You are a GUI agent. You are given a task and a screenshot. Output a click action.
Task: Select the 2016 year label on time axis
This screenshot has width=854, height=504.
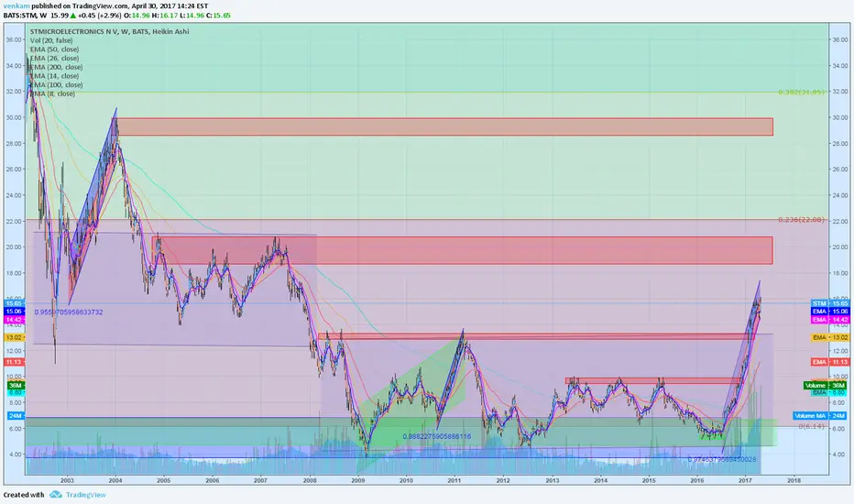(x=696, y=480)
